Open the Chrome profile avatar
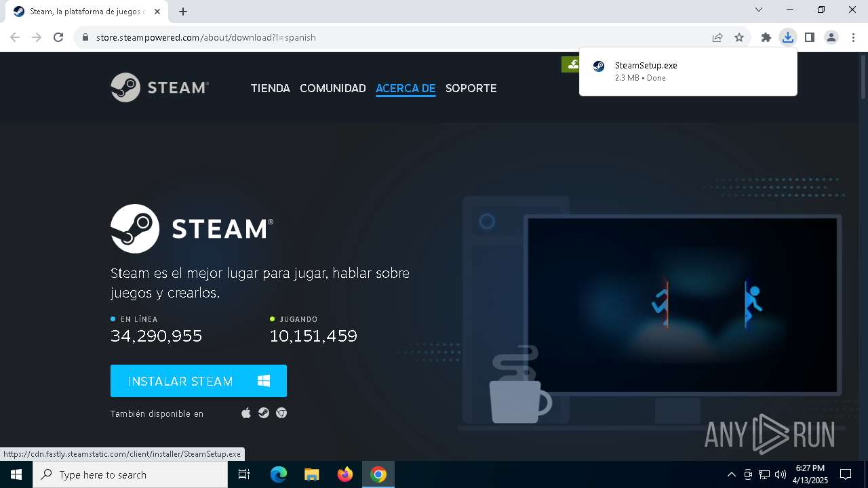The image size is (868, 488). 831,37
